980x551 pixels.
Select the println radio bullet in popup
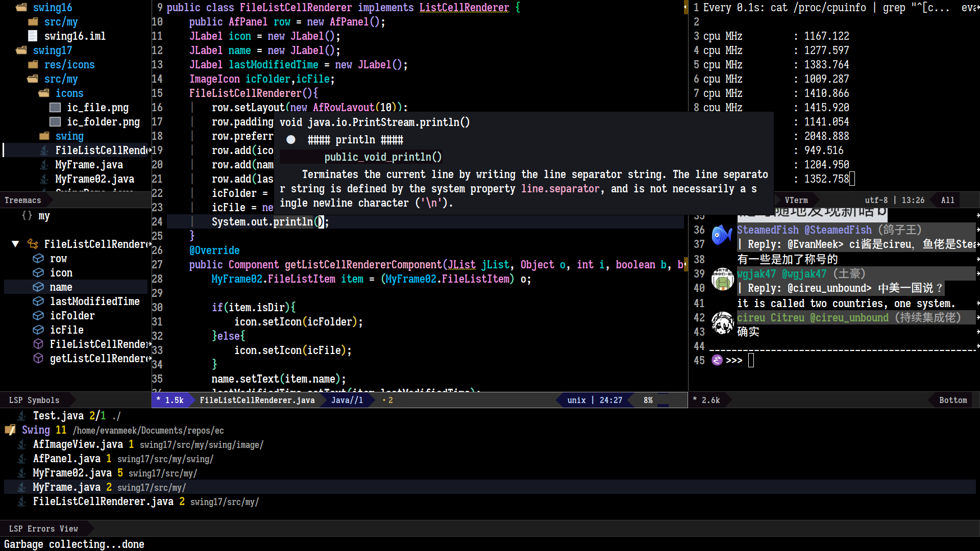[x=291, y=140]
